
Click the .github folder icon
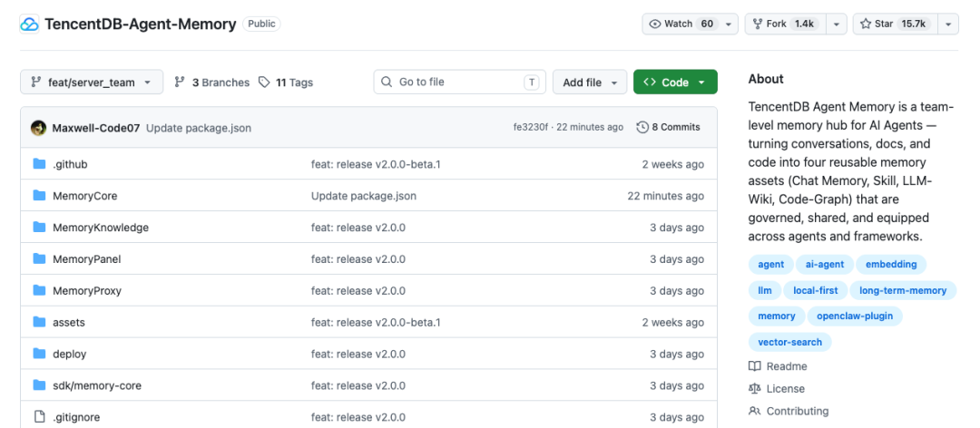point(39,164)
